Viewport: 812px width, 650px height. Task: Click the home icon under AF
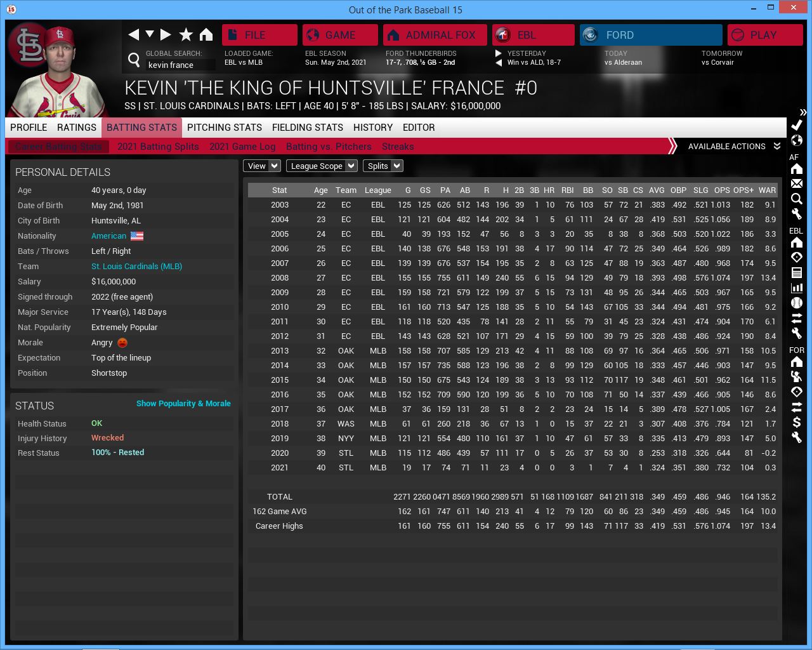797,169
